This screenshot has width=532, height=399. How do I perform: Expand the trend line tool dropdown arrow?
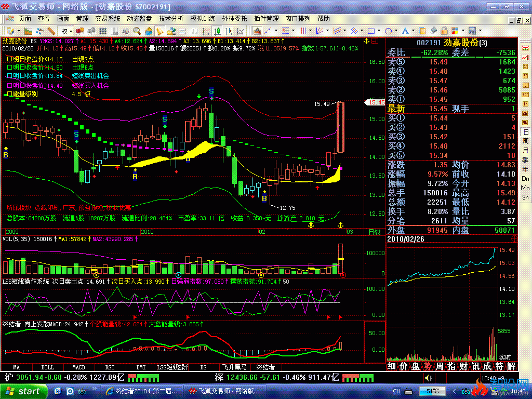point(276,31)
